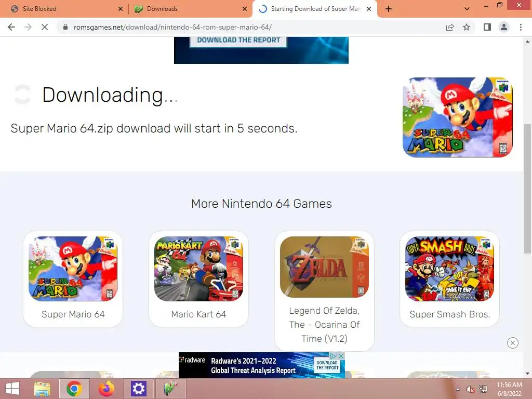Open AdChoices info icon on banner

click(334, 355)
